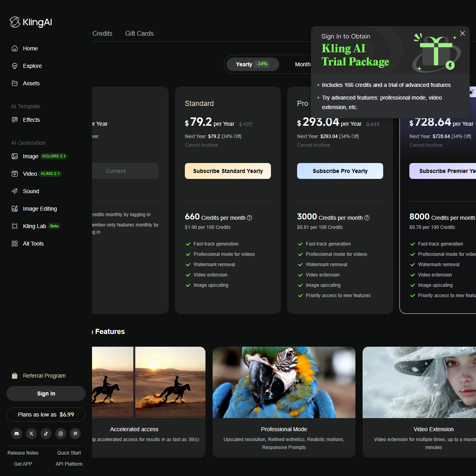Click the Accelerated access caption
476x476 pixels.
click(x=134, y=429)
